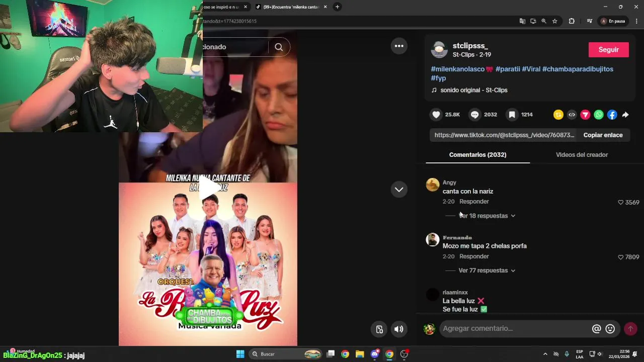The width and height of the screenshot is (644, 362).
Task: Select the TikTok browser tab titled Encuentra 'milenka cantan'
Action: coord(290,7)
